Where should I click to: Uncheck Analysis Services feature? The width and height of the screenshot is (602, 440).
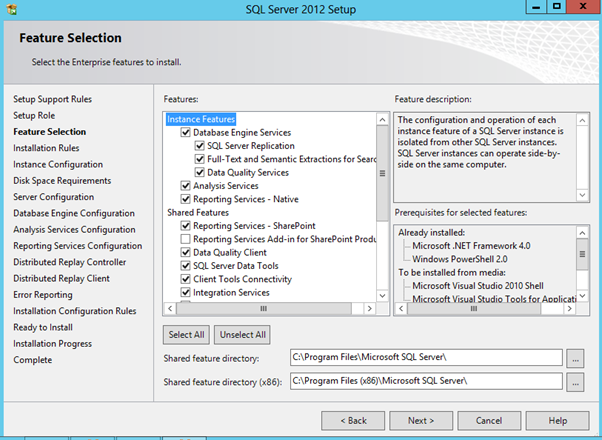click(x=185, y=186)
